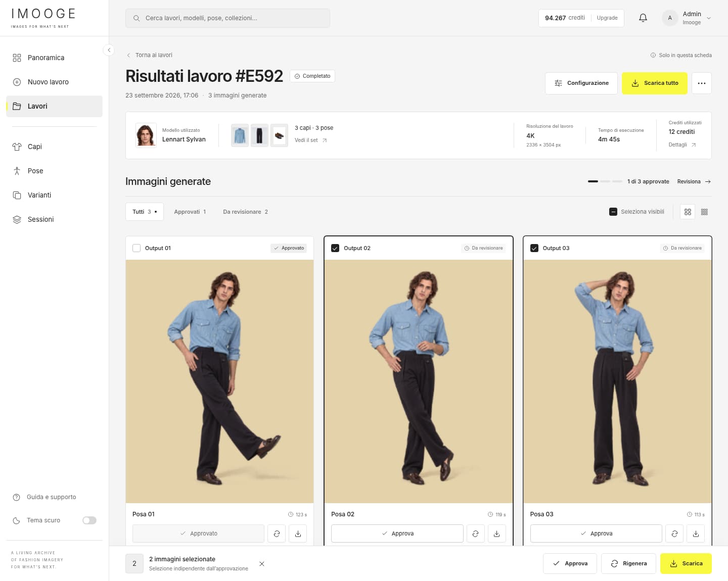Open Nuovo lavoro in the sidebar
728x581 pixels.
(54, 82)
